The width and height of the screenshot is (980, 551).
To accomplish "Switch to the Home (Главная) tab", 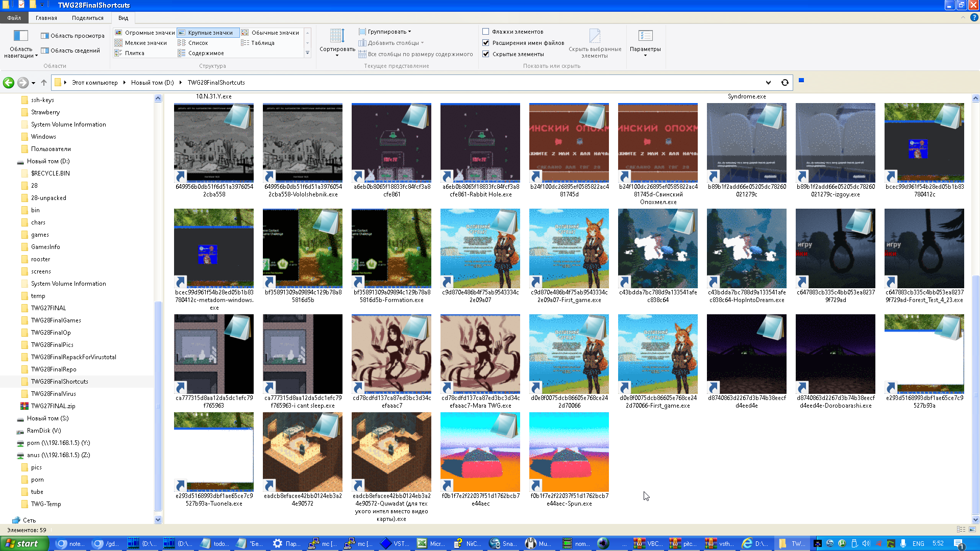I will (x=46, y=18).
